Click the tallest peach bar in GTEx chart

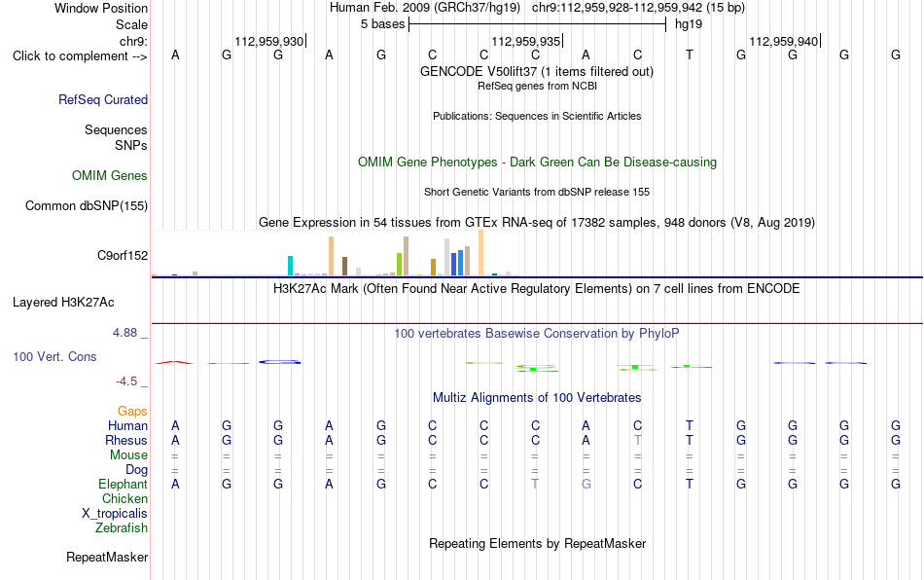click(480, 253)
